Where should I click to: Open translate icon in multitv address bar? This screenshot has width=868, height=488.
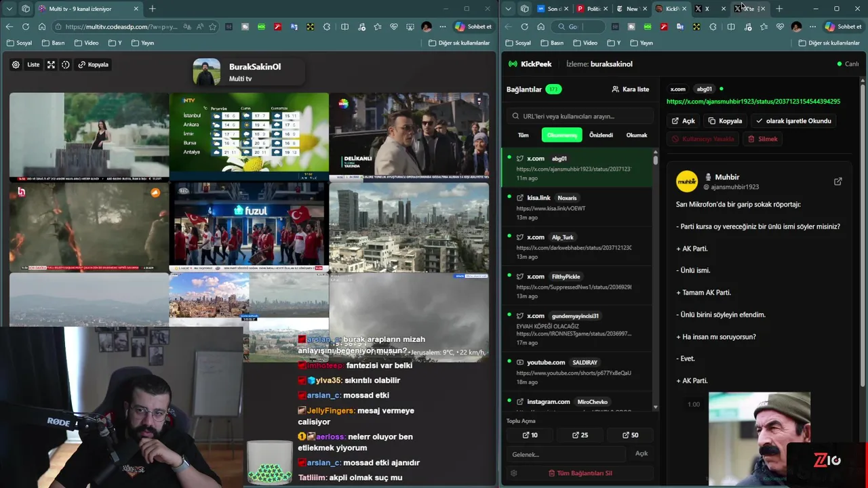pyautogui.click(x=187, y=26)
